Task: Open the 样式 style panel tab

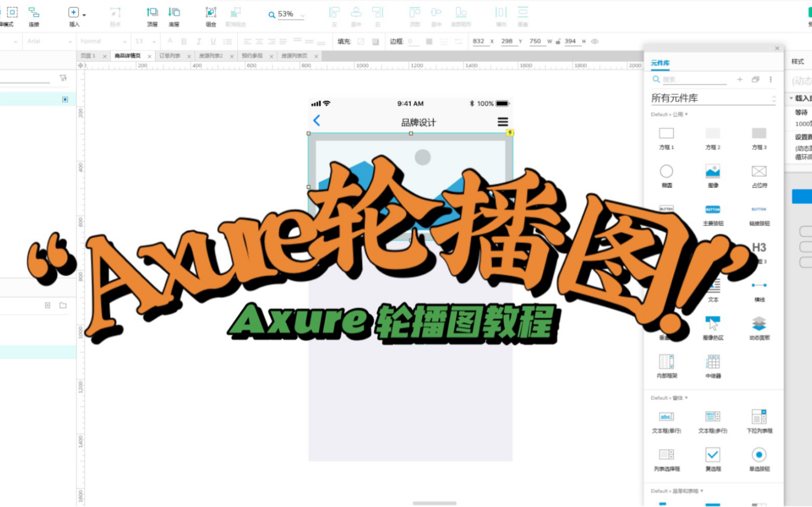Action: click(797, 62)
